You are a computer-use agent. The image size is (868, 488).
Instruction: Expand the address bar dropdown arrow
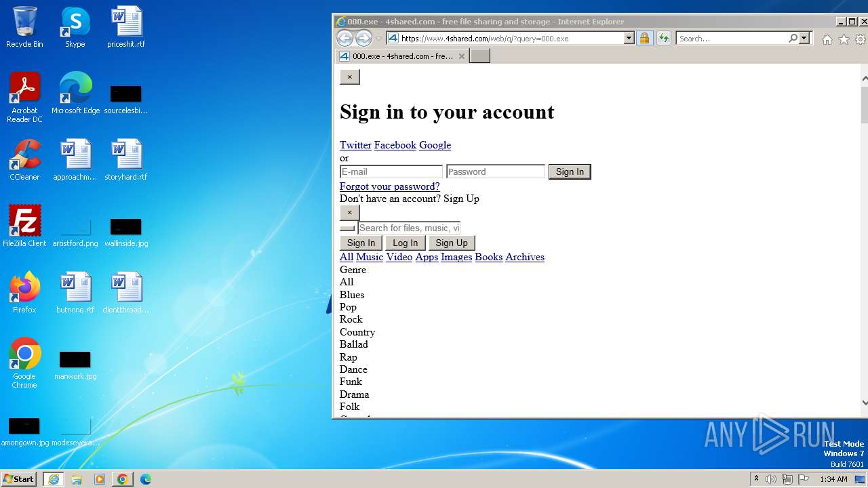pyautogui.click(x=629, y=39)
